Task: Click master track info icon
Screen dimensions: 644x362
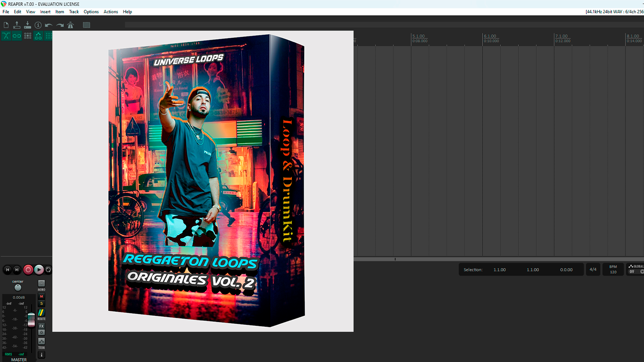Action: [x=41, y=355]
